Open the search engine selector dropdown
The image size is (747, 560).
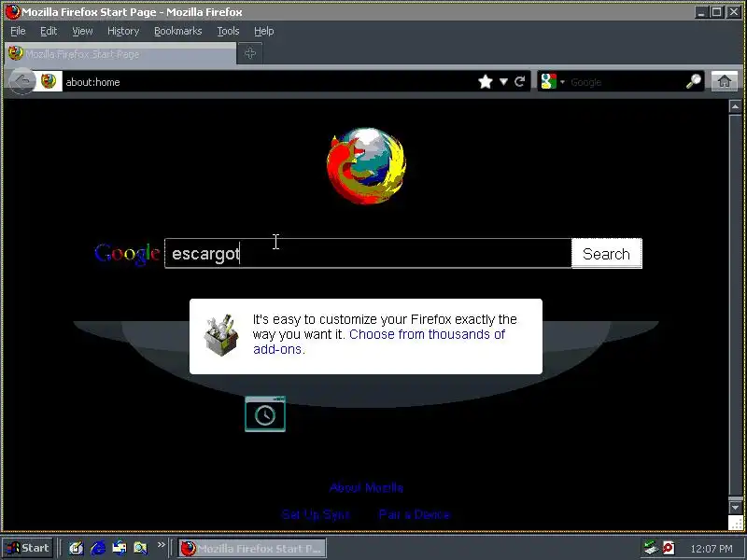(552, 82)
